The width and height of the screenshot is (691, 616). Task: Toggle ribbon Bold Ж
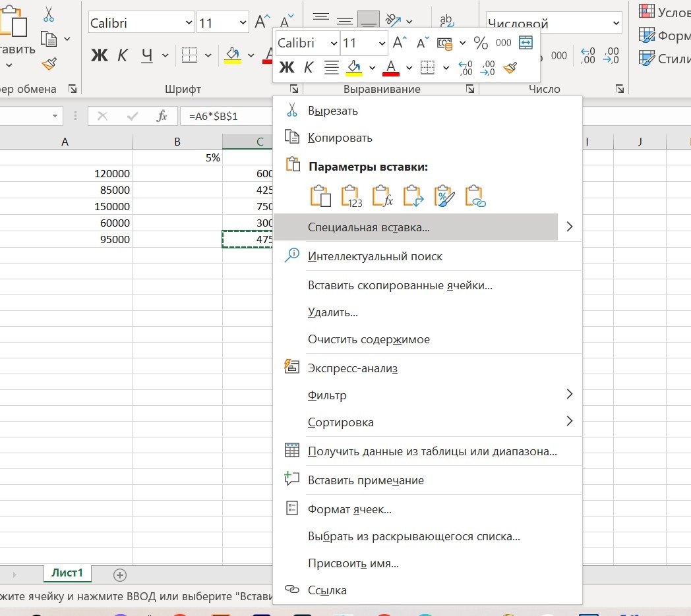click(99, 55)
